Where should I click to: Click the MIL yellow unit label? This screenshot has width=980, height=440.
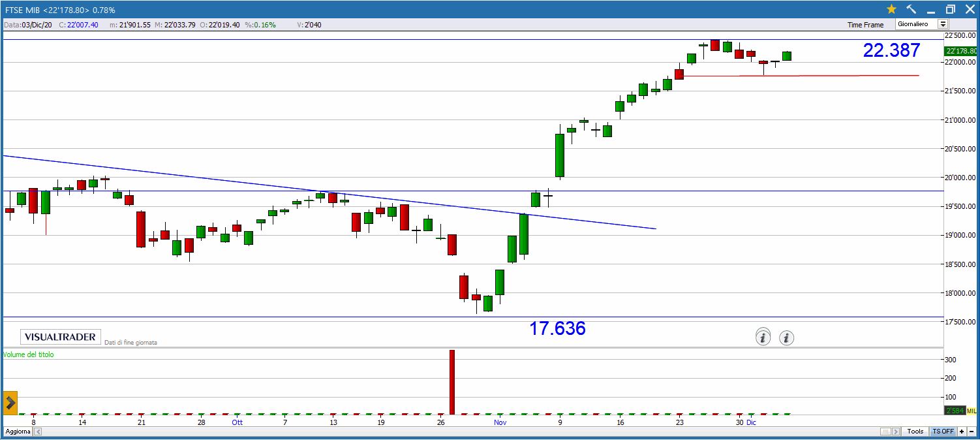point(971,411)
